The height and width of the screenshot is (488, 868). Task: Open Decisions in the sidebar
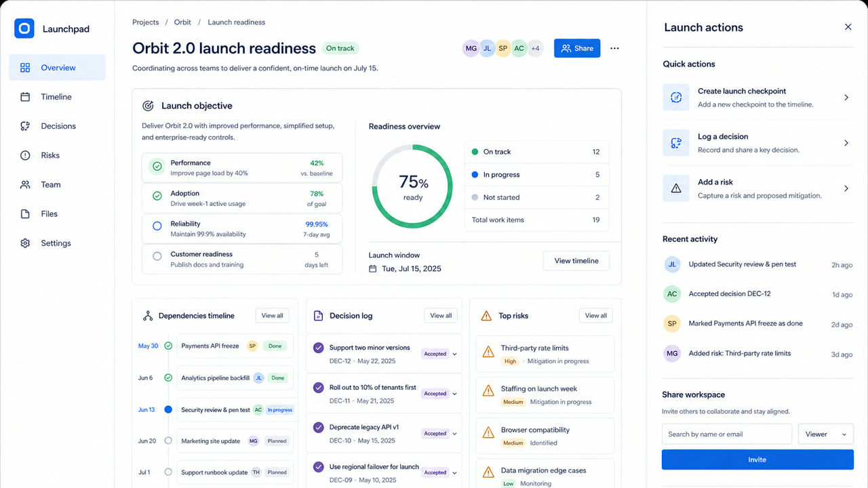point(57,126)
